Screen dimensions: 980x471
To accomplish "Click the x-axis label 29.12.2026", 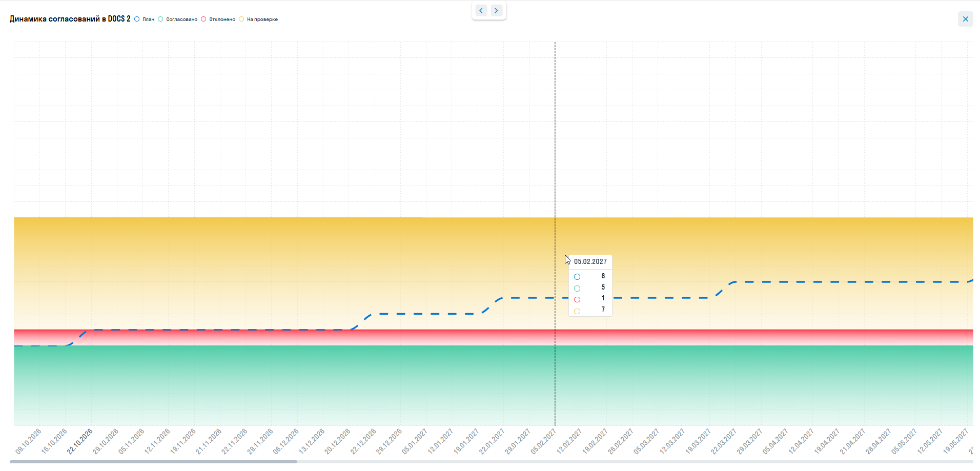I will coord(389,441).
